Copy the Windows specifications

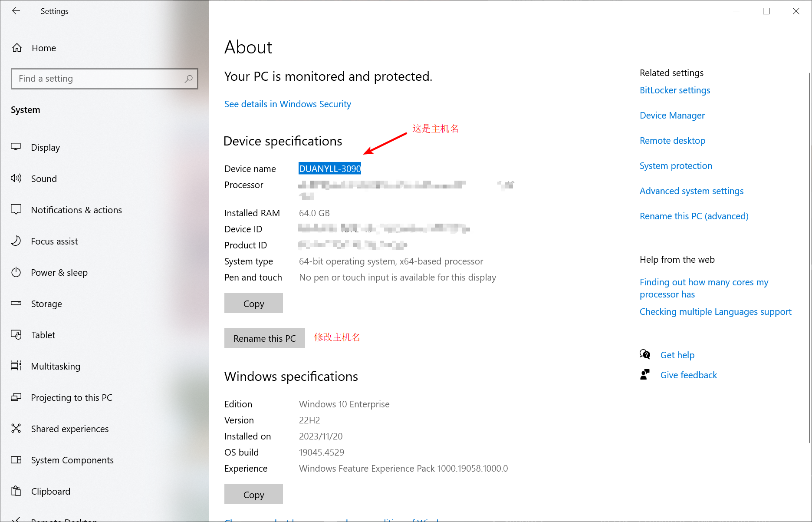pos(253,495)
